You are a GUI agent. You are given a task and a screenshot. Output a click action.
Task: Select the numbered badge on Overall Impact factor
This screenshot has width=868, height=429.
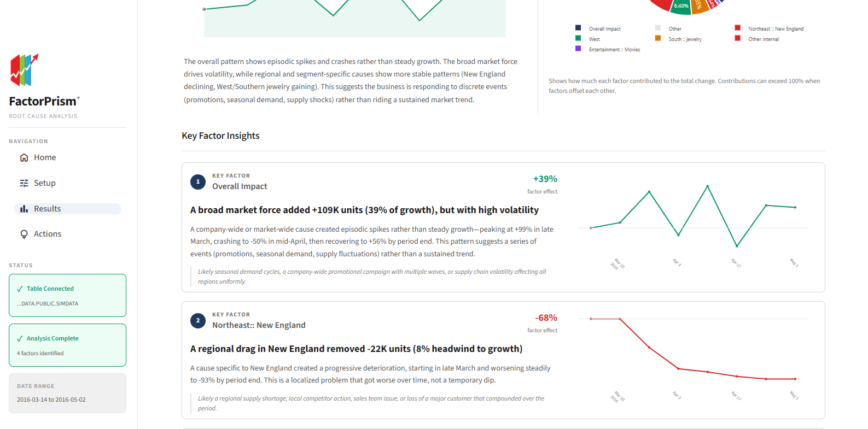pyautogui.click(x=197, y=181)
